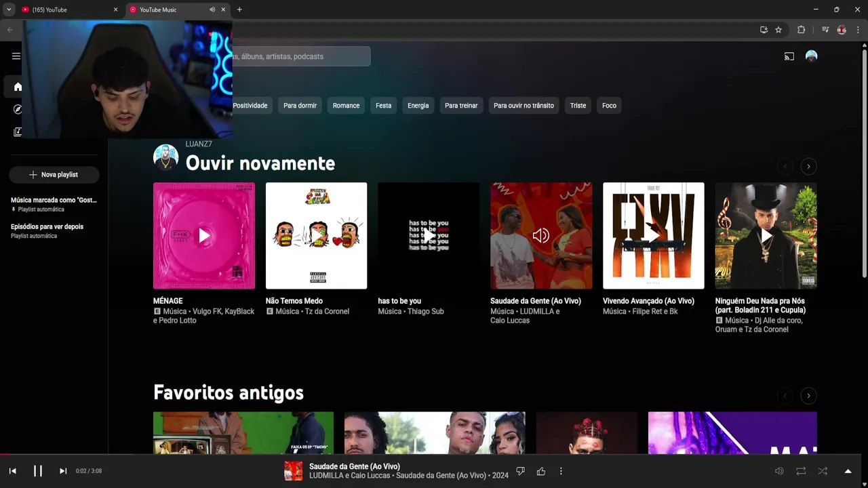This screenshot has width=868, height=488.
Task: Open Chrome media control icon
Action: (x=825, y=30)
